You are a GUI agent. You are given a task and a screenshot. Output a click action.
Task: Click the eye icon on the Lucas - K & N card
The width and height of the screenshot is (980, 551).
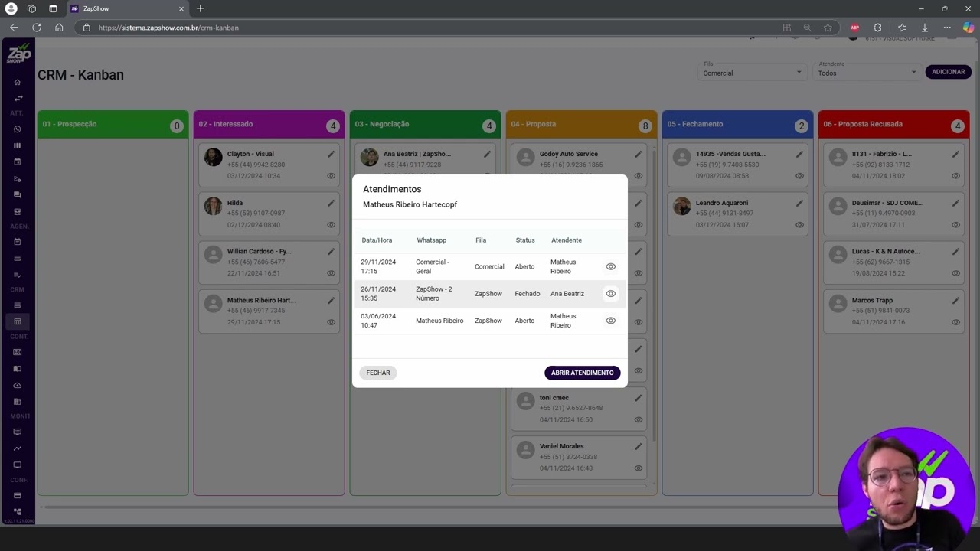[955, 273]
